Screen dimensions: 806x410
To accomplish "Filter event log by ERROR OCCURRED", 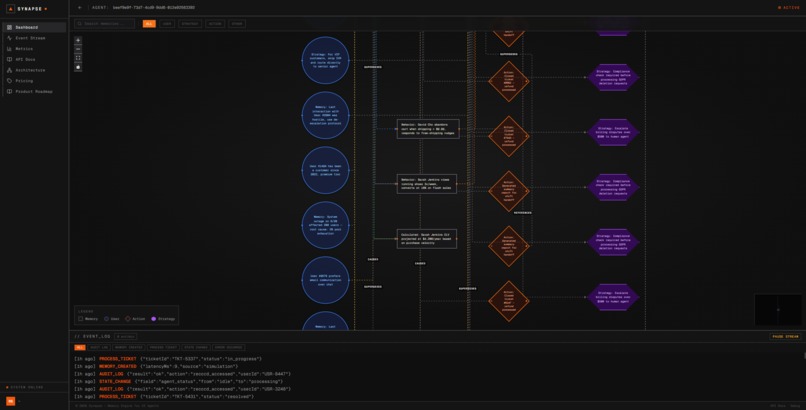I will point(229,347).
